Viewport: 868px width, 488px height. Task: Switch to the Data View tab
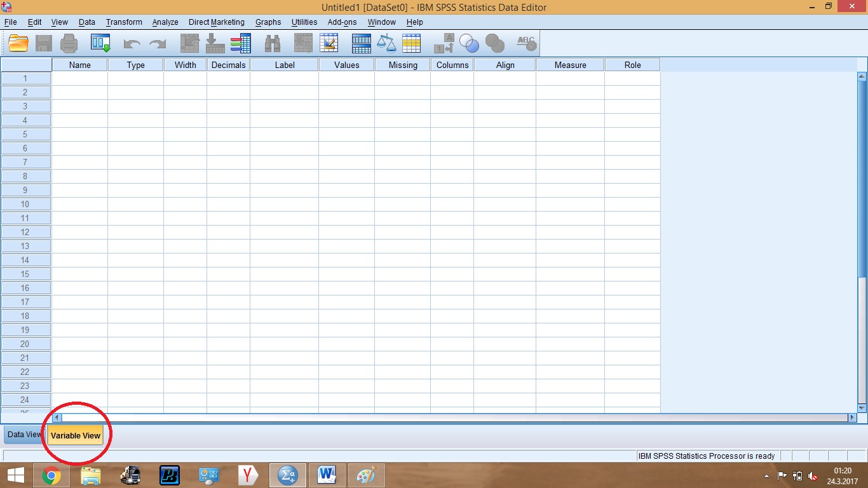[24, 435]
